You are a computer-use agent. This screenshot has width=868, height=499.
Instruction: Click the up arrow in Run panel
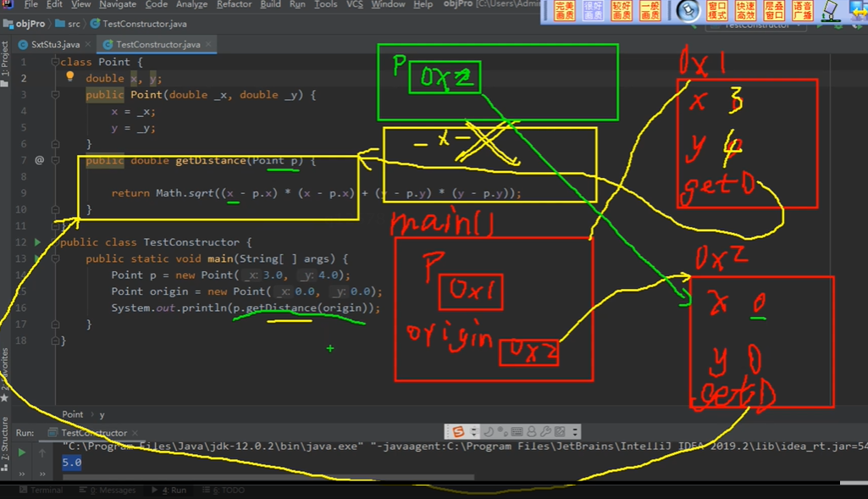point(42,453)
